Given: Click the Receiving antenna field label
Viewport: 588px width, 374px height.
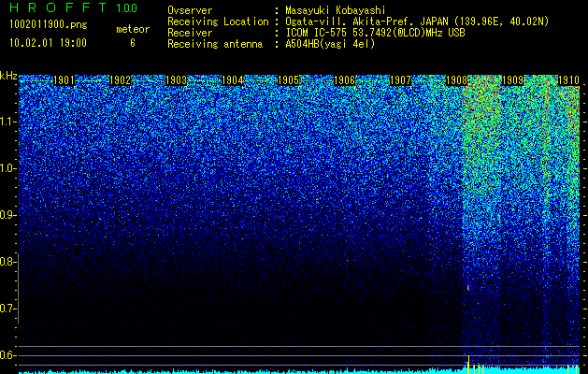Looking at the screenshot, I should point(215,44).
